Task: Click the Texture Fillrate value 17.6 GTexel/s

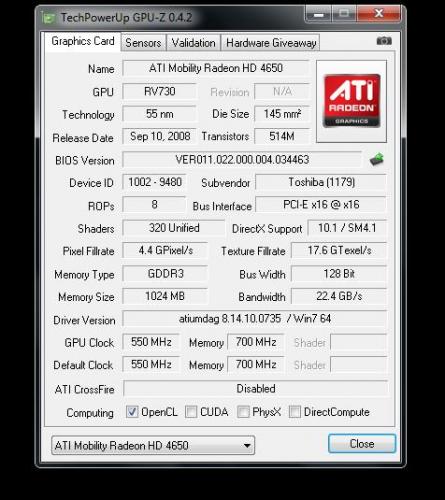Action: click(x=339, y=250)
